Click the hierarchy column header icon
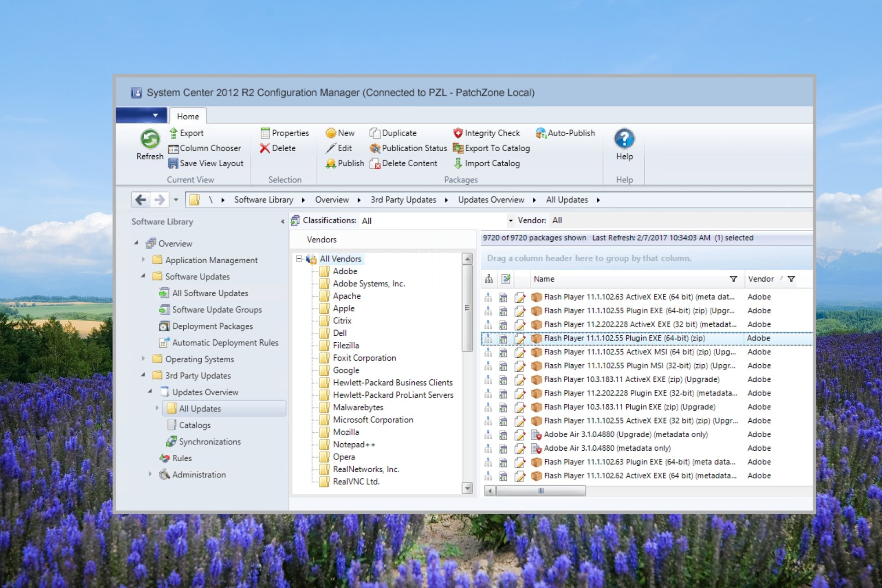 pos(489,279)
